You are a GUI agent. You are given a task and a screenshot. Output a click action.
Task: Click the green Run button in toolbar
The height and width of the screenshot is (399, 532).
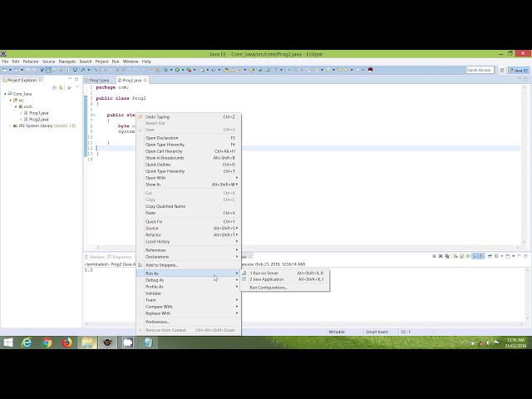click(177, 70)
